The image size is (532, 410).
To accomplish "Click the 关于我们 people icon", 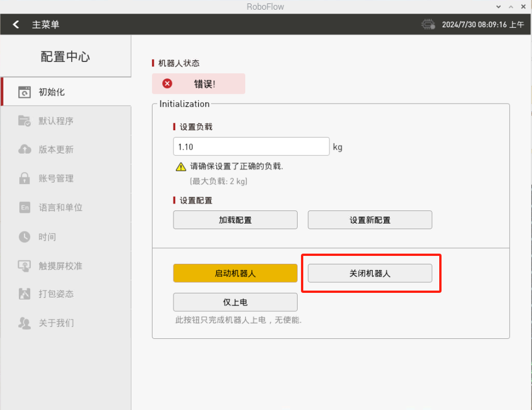I will [x=24, y=323].
